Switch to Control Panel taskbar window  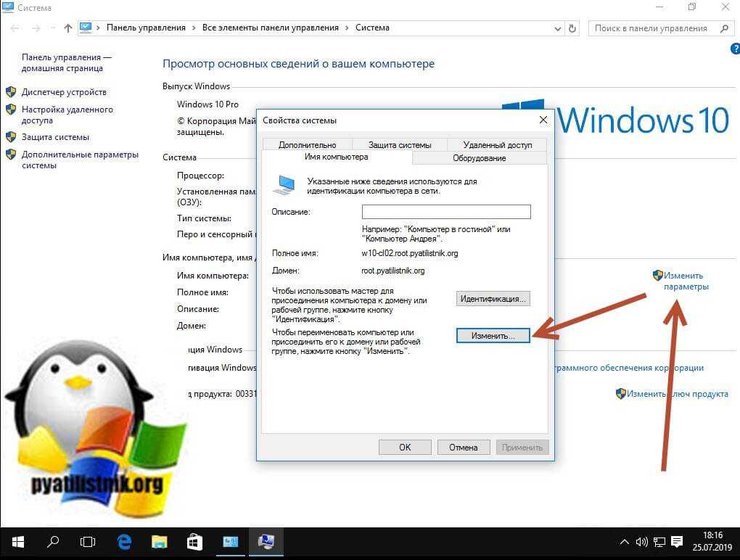[x=230, y=543]
